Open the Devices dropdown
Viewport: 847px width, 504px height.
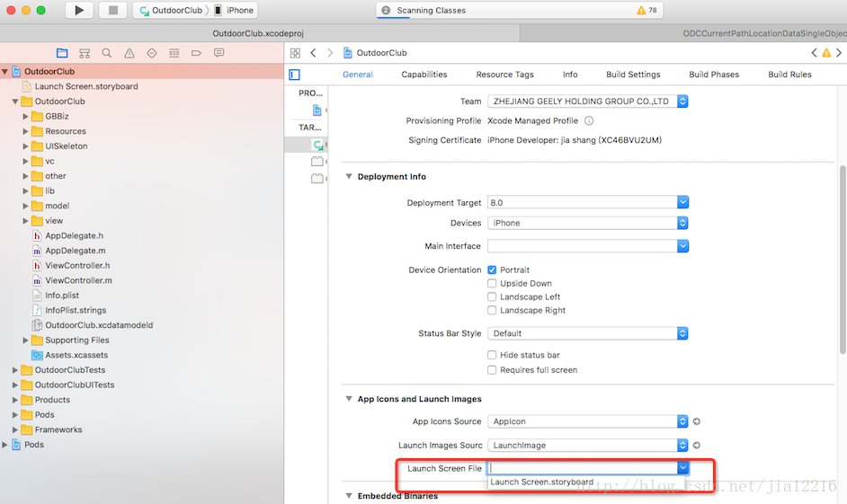(588, 223)
